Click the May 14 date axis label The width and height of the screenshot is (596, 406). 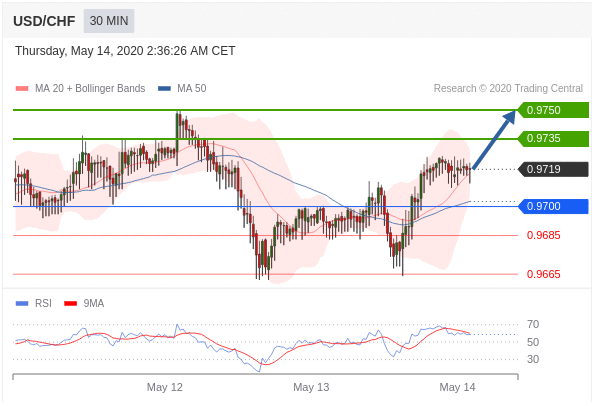[x=457, y=387]
